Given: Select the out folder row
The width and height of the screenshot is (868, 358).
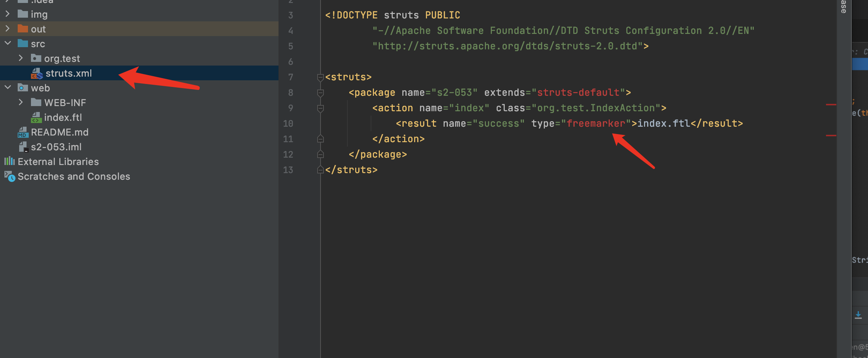Looking at the screenshot, I should [x=139, y=29].
